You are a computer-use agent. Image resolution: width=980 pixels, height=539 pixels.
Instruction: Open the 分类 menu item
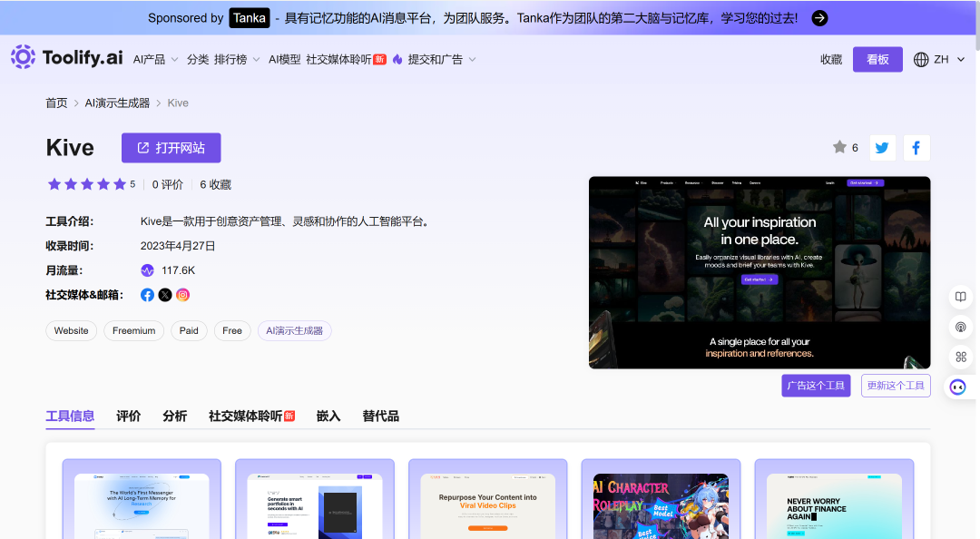(x=198, y=59)
